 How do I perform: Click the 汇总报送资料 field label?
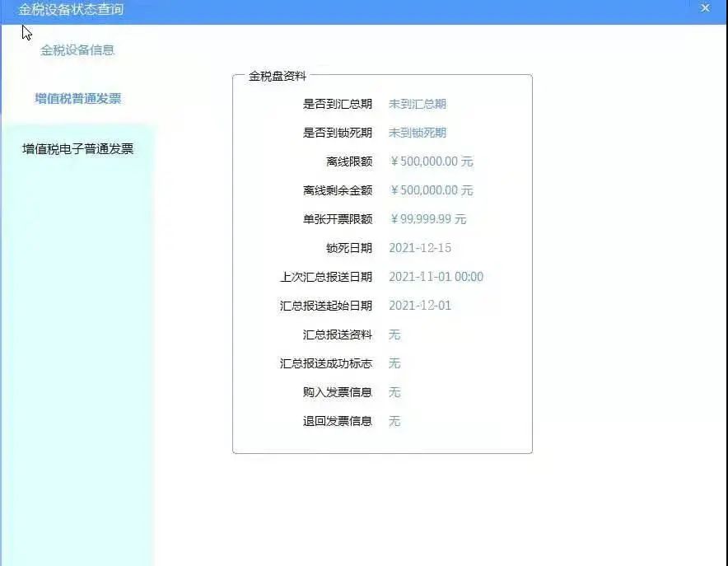coord(338,335)
